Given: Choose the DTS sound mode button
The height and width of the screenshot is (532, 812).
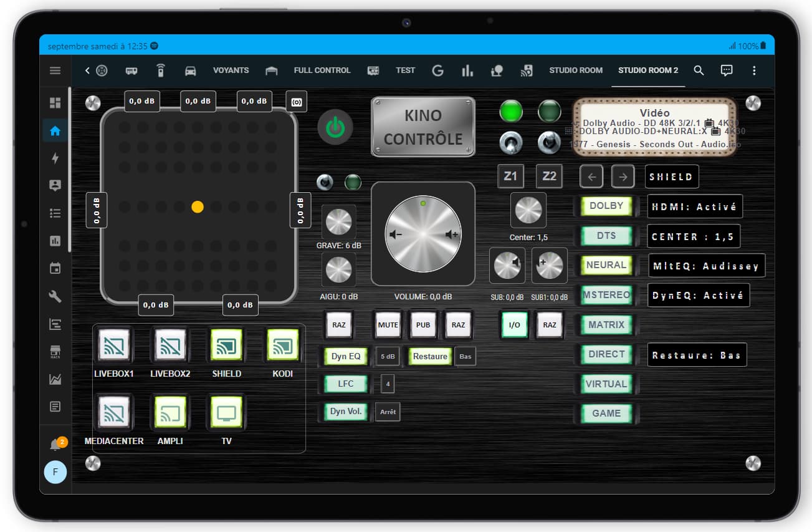Looking at the screenshot, I should [606, 236].
